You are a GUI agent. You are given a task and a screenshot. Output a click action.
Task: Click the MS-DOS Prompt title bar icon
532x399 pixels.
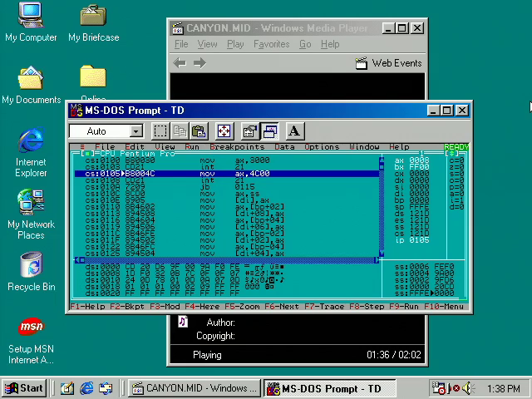click(x=76, y=111)
